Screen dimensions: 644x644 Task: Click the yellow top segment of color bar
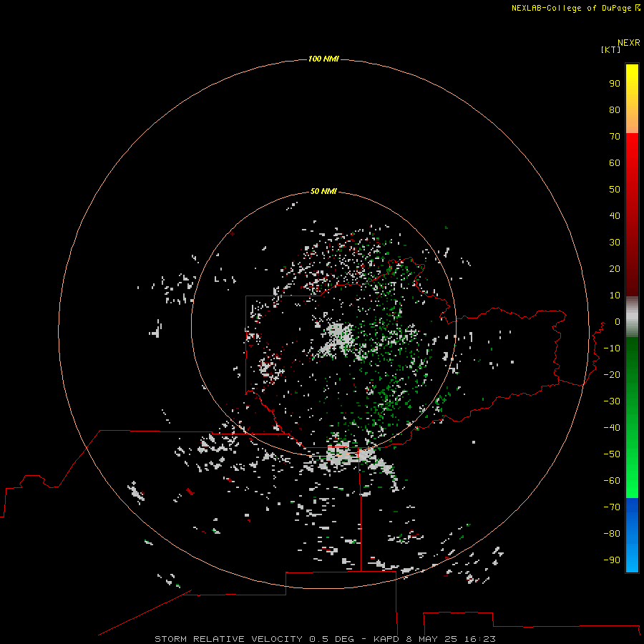(x=632, y=99)
